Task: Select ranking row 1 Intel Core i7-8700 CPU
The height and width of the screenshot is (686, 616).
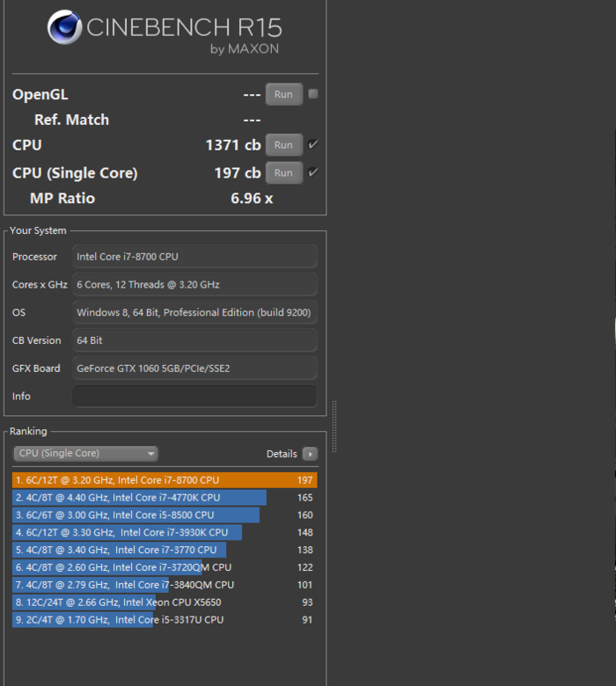Action: [x=165, y=480]
